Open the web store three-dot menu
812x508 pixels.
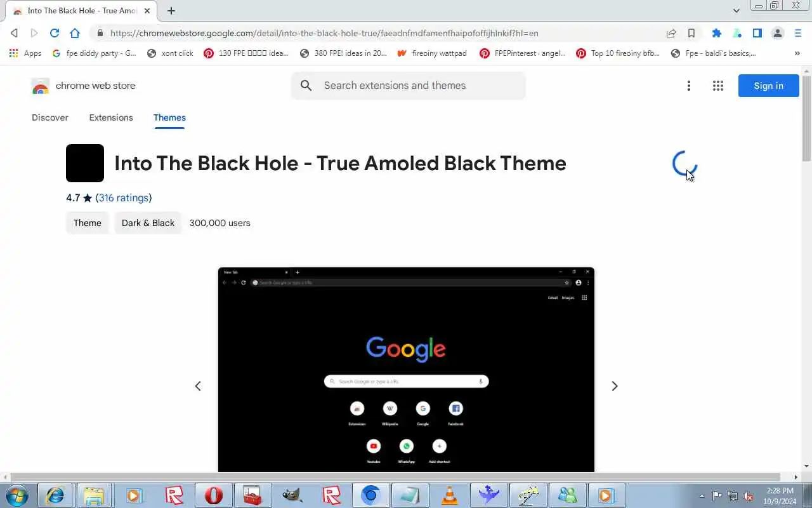tap(689, 86)
